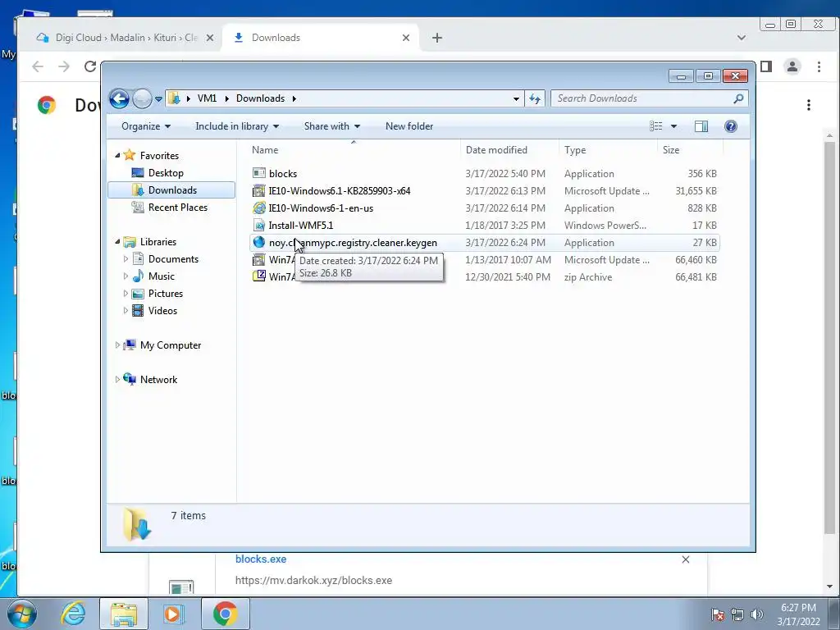Switch to the Downloads Chrome tab

(x=322, y=38)
